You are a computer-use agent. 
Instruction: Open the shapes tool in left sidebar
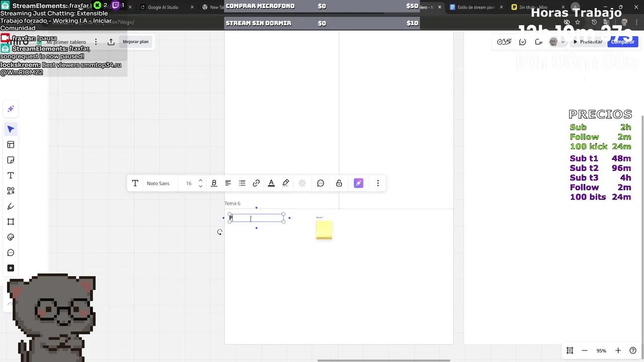(x=11, y=191)
